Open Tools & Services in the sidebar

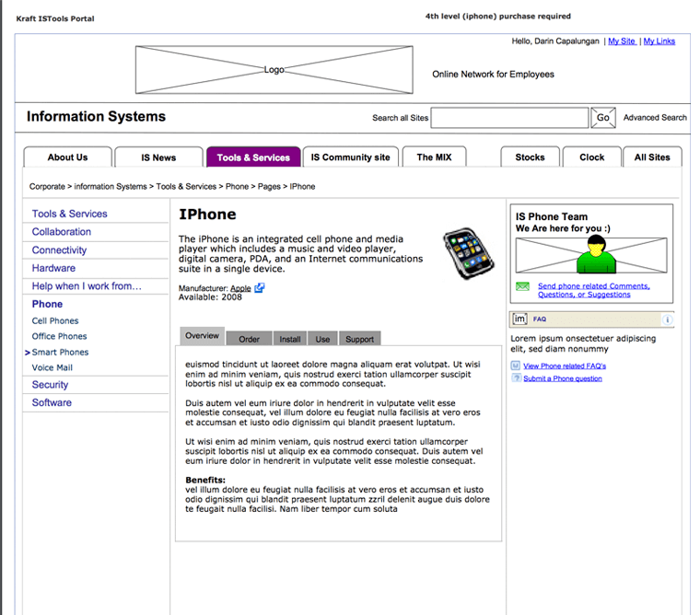[x=70, y=214]
